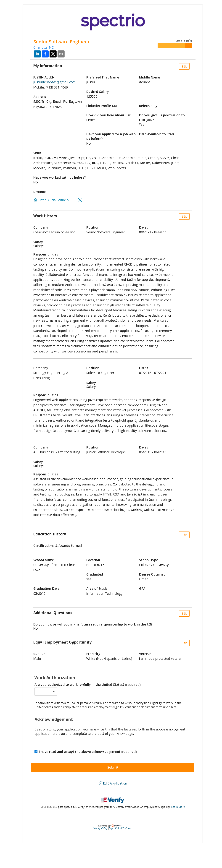Viewport: 222px width, 868px height.
Task: Click the Step 5 of 5 progress bar
Action: [x=174, y=45]
